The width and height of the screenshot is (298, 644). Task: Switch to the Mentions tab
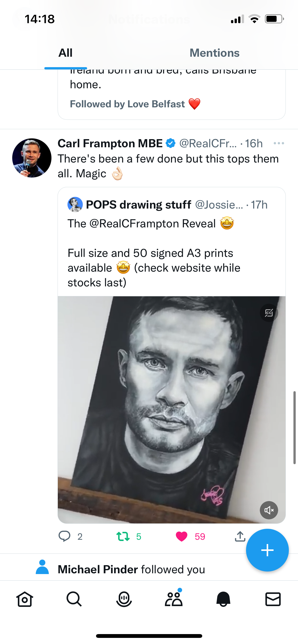click(x=214, y=53)
